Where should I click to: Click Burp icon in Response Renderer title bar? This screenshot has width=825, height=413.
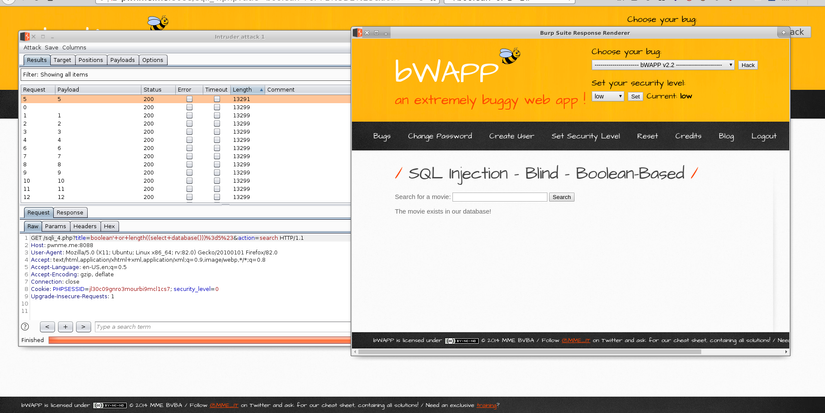[358, 33]
